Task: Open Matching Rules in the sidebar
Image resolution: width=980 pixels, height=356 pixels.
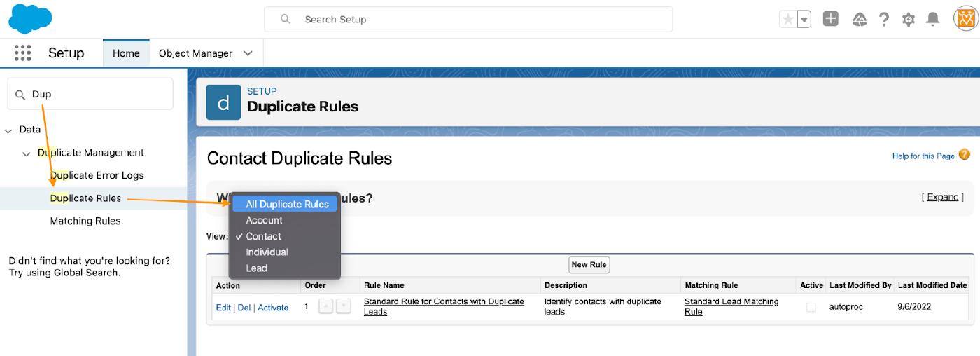Action: pyautogui.click(x=85, y=221)
